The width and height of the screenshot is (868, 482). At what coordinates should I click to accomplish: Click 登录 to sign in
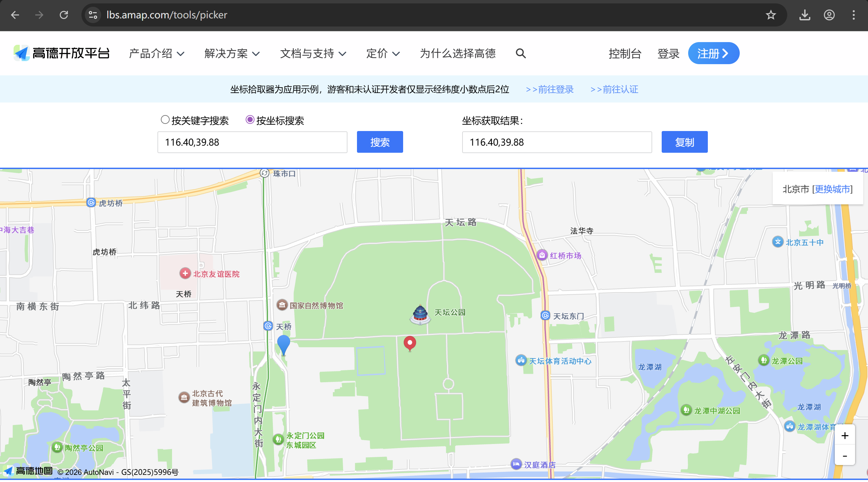click(668, 54)
